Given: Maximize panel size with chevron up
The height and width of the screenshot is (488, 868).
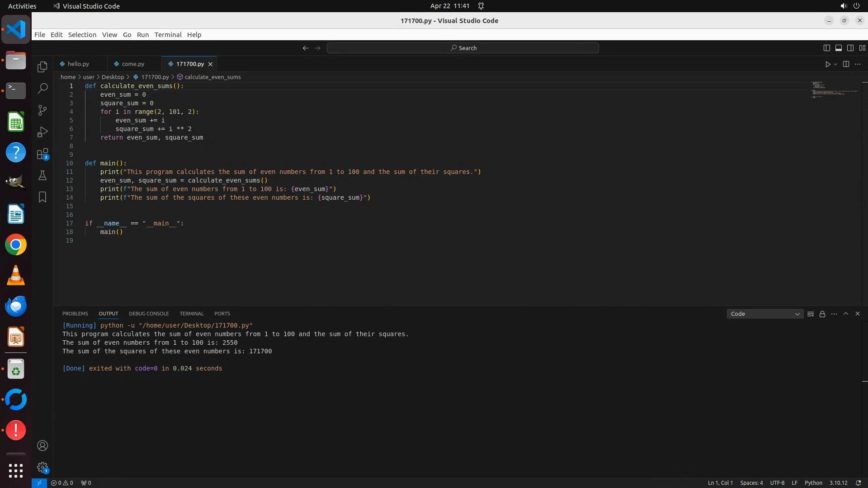Looking at the screenshot, I should click(846, 314).
